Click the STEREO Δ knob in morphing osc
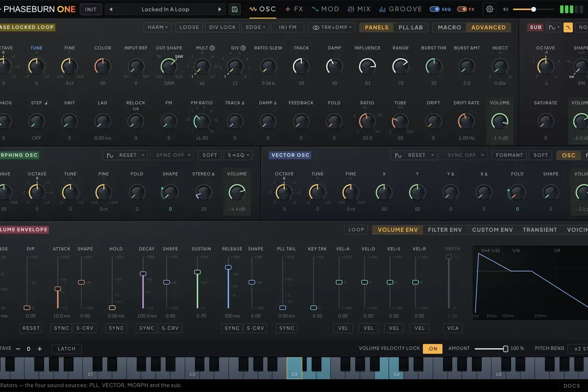The height and width of the screenshot is (392, 588). tap(203, 192)
